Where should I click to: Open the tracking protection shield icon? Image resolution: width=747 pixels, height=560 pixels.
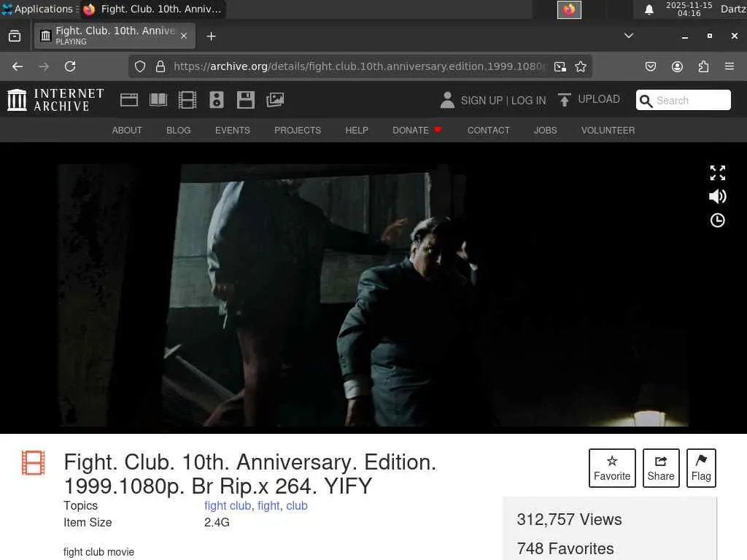(x=139, y=66)
